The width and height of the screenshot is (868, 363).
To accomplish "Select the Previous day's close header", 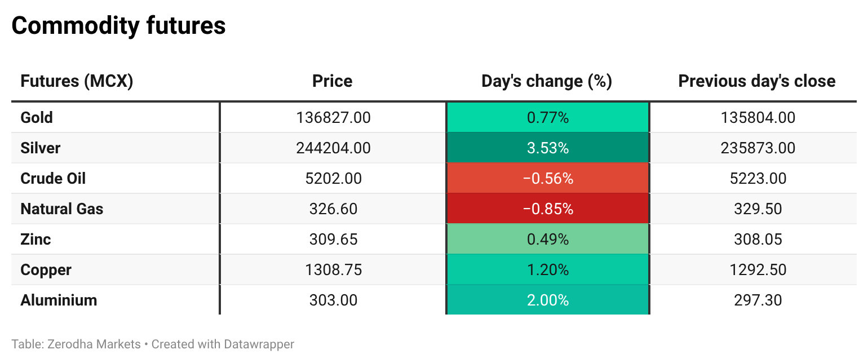I will point(756,81).
